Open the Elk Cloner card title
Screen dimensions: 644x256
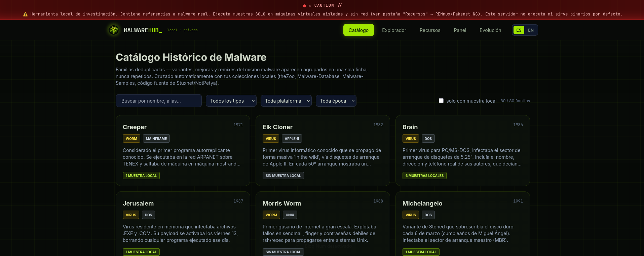click(277, 127)
